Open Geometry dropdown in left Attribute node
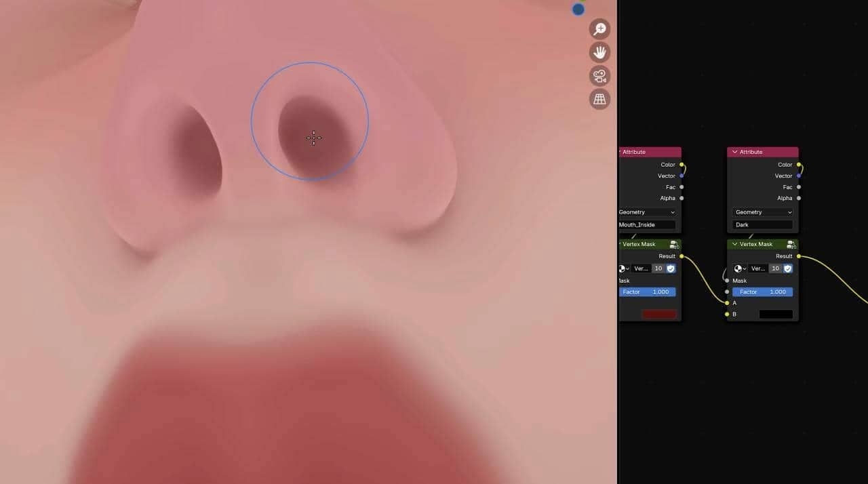Viewport: 868px width, 484px height. 647,212
